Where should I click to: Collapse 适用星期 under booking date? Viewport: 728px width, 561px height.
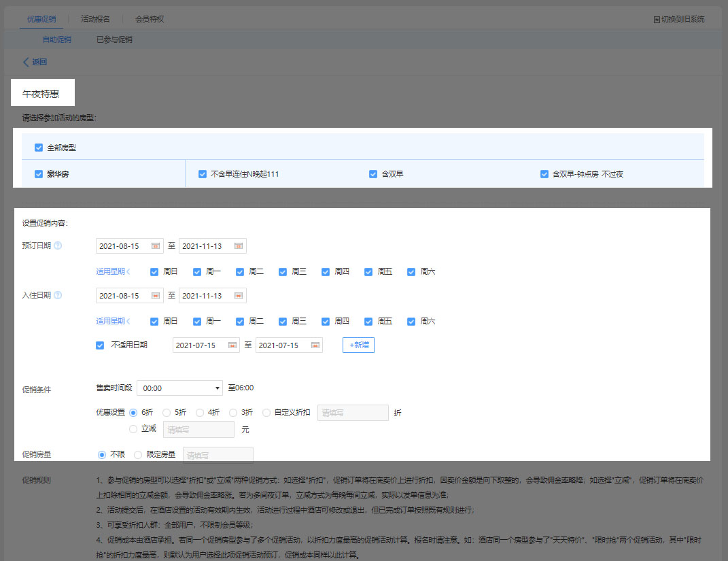pos(113,272)
